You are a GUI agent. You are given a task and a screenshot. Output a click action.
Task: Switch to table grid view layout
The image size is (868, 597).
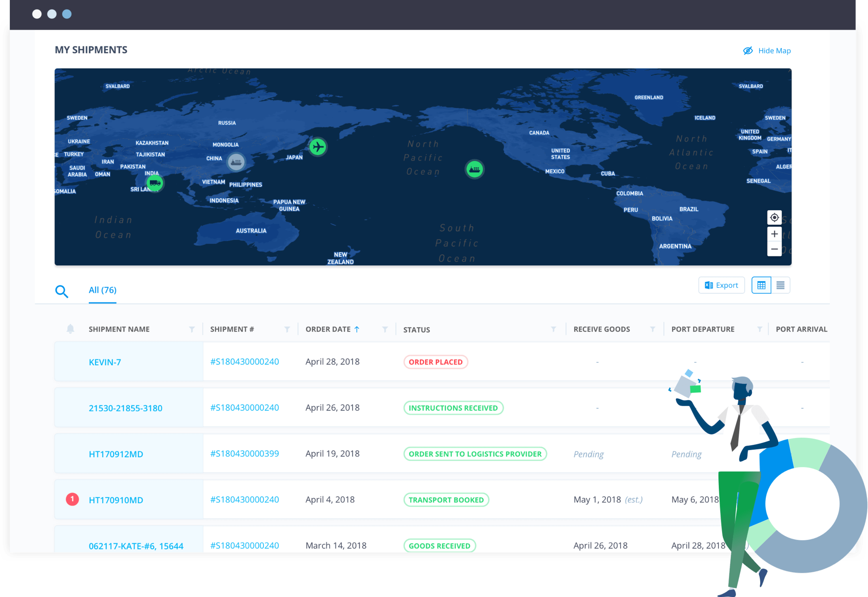pyautogui.click(x=761, y=285)
